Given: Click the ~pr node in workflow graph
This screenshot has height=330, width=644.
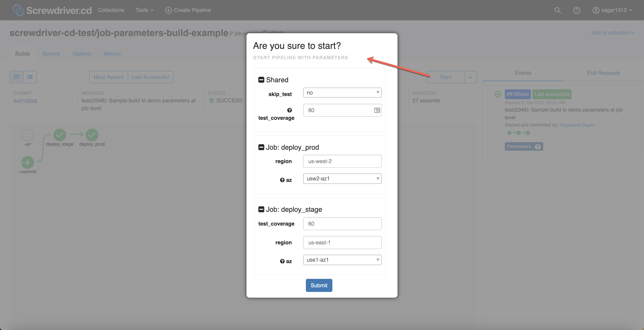Looking at the screenshot, I should click(27, 135).
